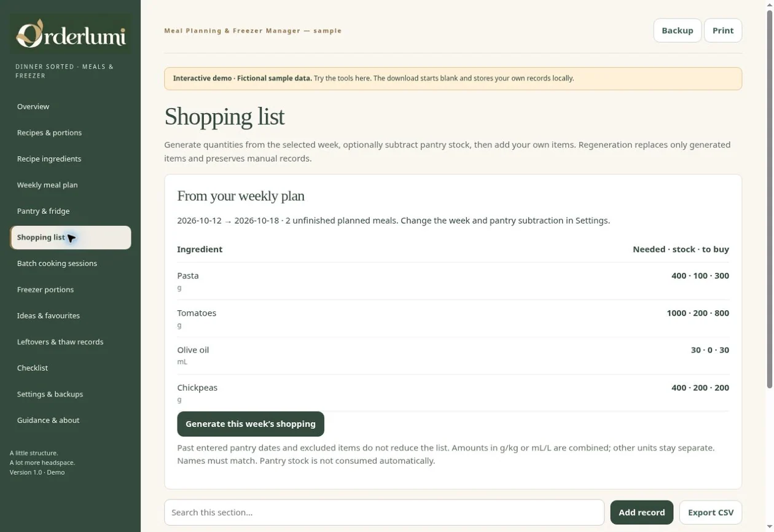This screenshot has height=532, width=774.
Task: Open Recipe ingredients page
Action: tap(71, 159)
